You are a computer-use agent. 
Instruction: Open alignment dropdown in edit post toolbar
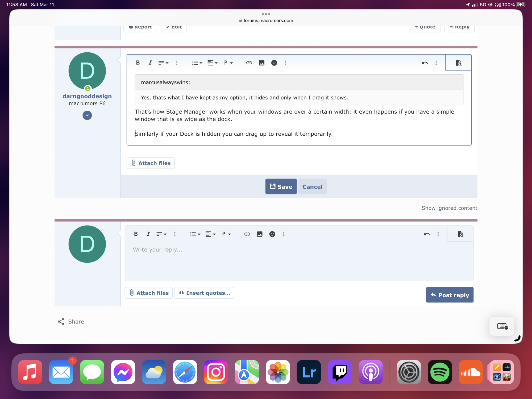click(x=212, y=63)
